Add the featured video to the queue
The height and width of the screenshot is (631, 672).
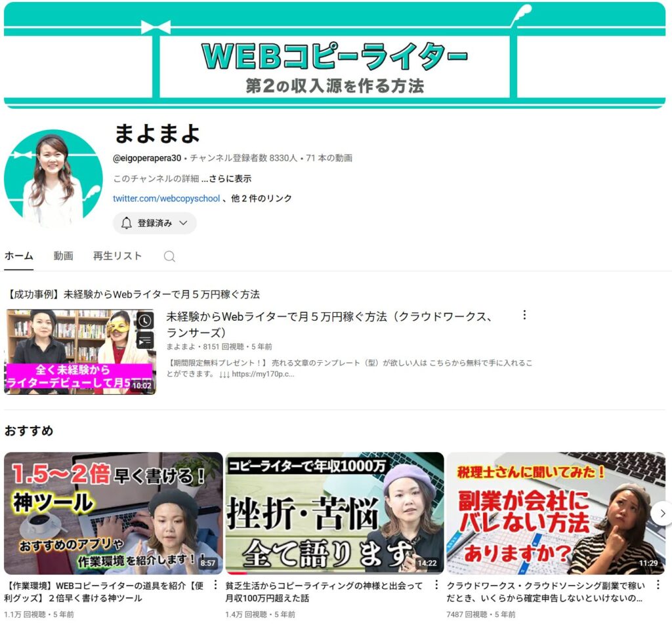[146, 340]
